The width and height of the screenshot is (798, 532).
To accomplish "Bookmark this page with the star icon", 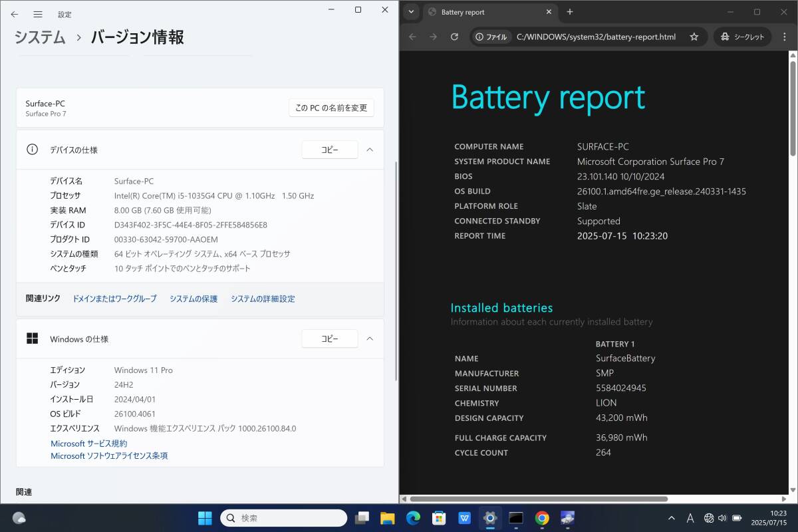I will (694, 37).
